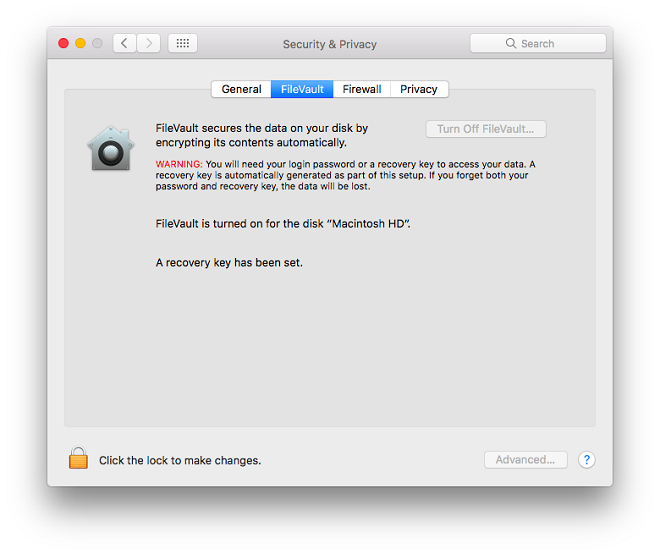The width and height of the screenshot is (660, 554).
Task: Click the 'FileVault is turned on' status text
Action: tap(283, 224)
